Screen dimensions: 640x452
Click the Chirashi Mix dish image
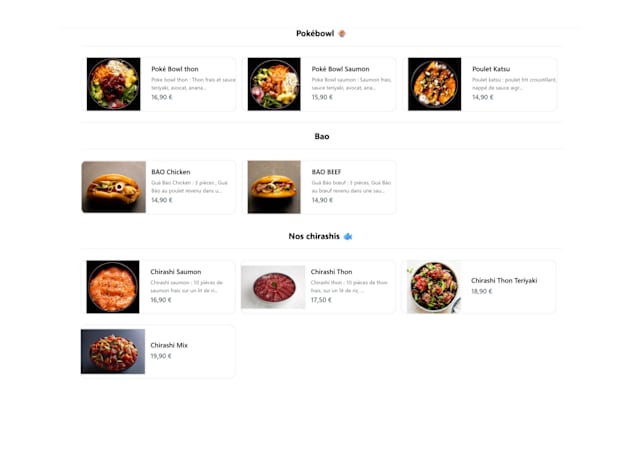[x=113, y=352]
